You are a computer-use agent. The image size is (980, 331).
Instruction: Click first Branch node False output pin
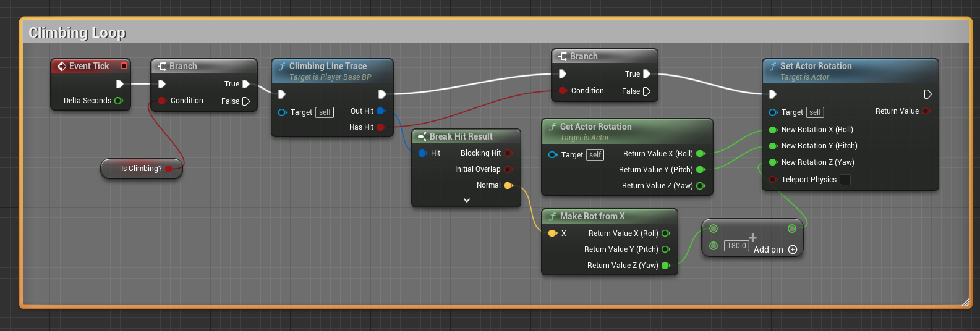246,101
